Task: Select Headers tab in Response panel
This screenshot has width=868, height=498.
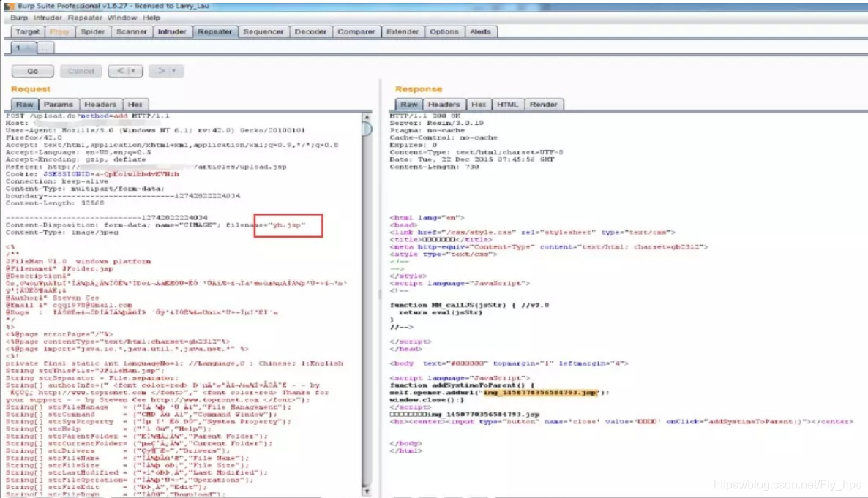Action: click(444, 104)
